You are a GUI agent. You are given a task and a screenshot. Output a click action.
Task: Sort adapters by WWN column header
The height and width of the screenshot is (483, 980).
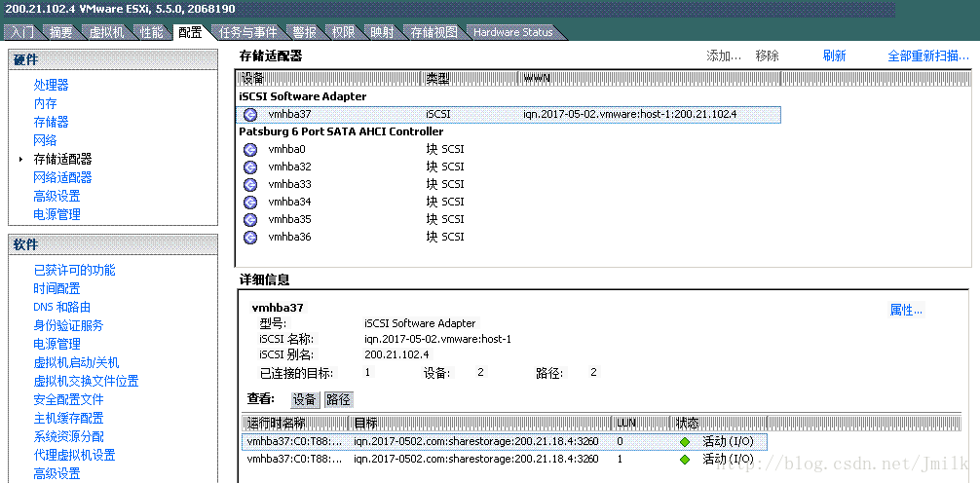point(651,78)
